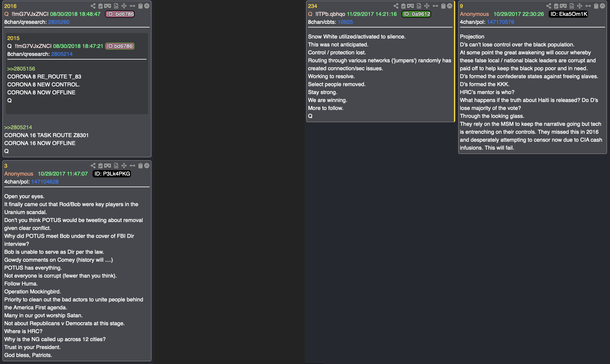The image size is (610, 364).
Task: Click the clipboard-check icon on post 9
Action: pyautogui.click(x=556, y=6)
